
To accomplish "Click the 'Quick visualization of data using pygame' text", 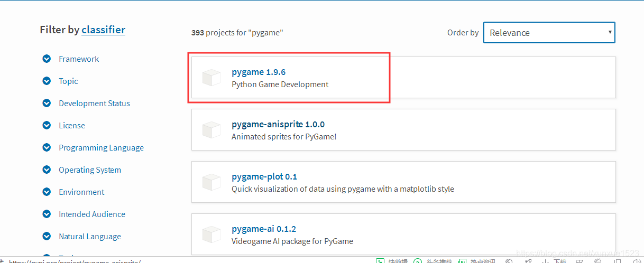I will click(304, 189).
